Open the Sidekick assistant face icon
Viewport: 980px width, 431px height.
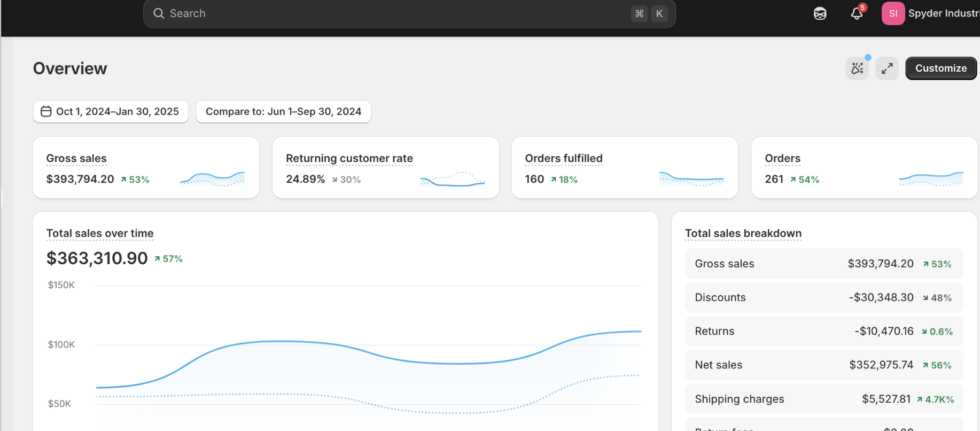[820, 14]
